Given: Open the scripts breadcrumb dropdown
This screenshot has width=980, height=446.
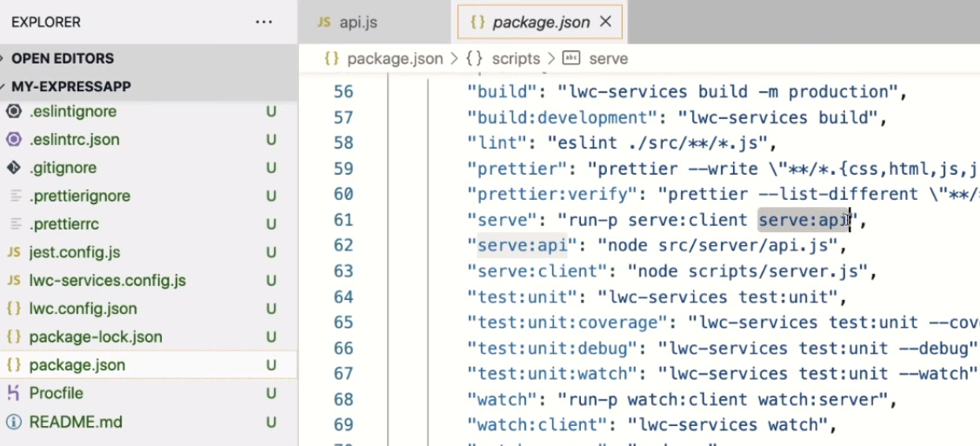Looking at the screenshot, I should [515, 59].
